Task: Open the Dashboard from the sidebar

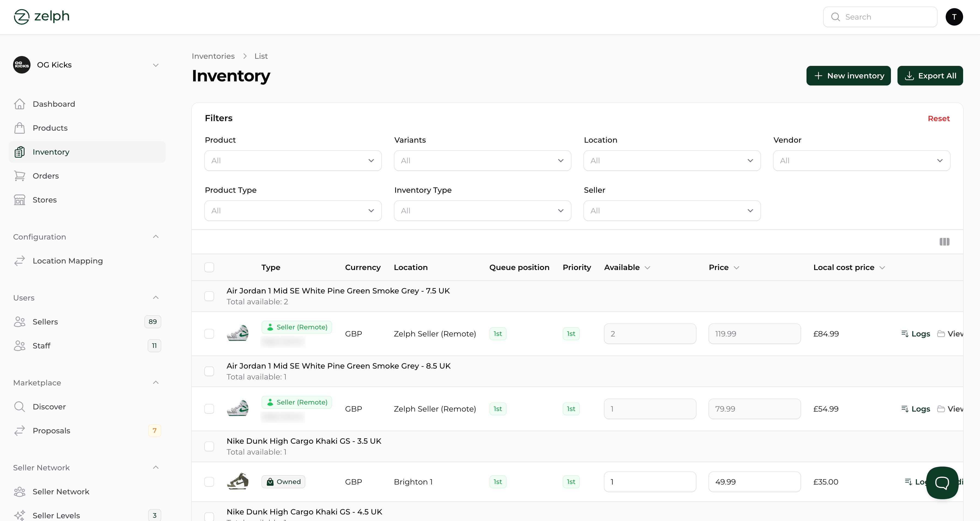Action: (53, 104)
